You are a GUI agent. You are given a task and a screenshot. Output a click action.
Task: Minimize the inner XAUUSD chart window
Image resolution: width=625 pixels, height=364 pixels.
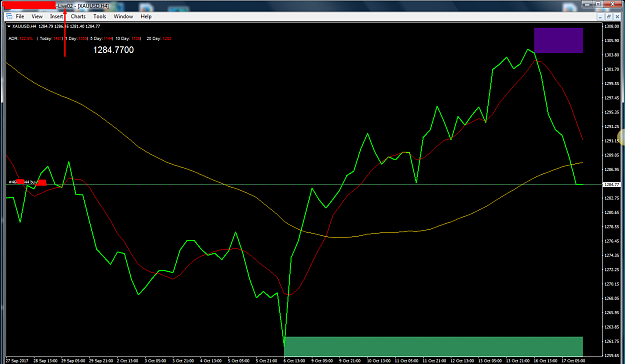(600, 16)
